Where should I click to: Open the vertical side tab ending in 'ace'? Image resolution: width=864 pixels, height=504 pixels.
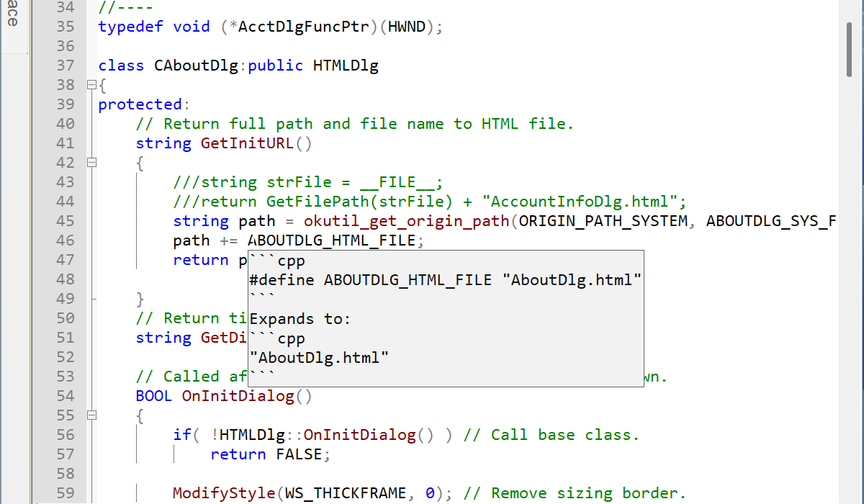12,14
